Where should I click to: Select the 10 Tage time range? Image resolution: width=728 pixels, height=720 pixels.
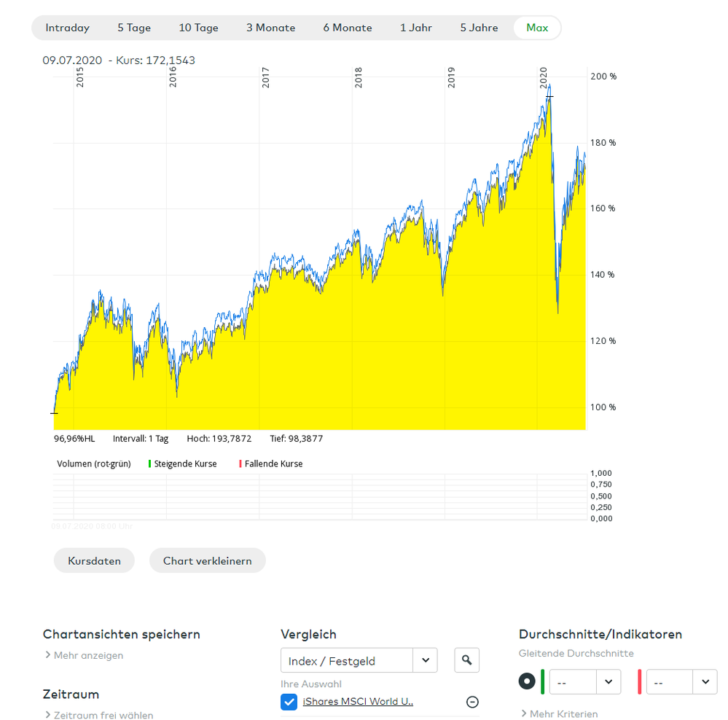[198, 28]
